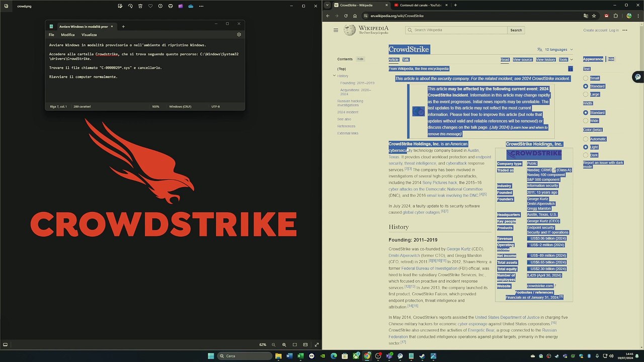Image resolution: width=644 pixels, height=362 pixels.
Task: Zoom out the photo in Photos
Action: (x=274, y=345)
